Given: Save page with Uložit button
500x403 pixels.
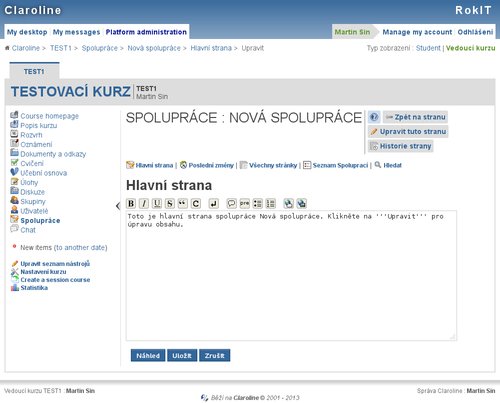Looking at the screenshot, I should click(x=182, y=356).
